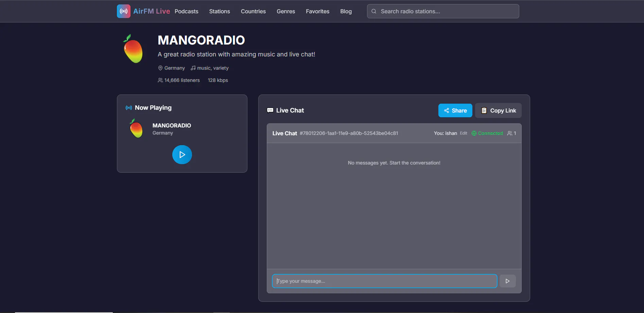Image resolution: width=644 pixels, height=313 pixels.
Task: Click the AirFM Live brand name
Action: tap(152, 11)
